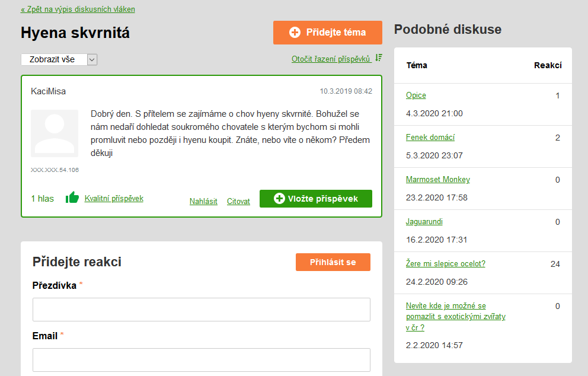Focus the Přezdívka input field
The height and width of the screenshot is (376, 588).
coord(201,310)
